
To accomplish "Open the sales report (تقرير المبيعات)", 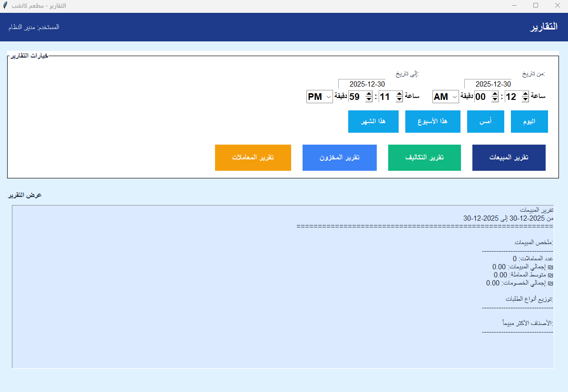I will (x=509, y=157).
